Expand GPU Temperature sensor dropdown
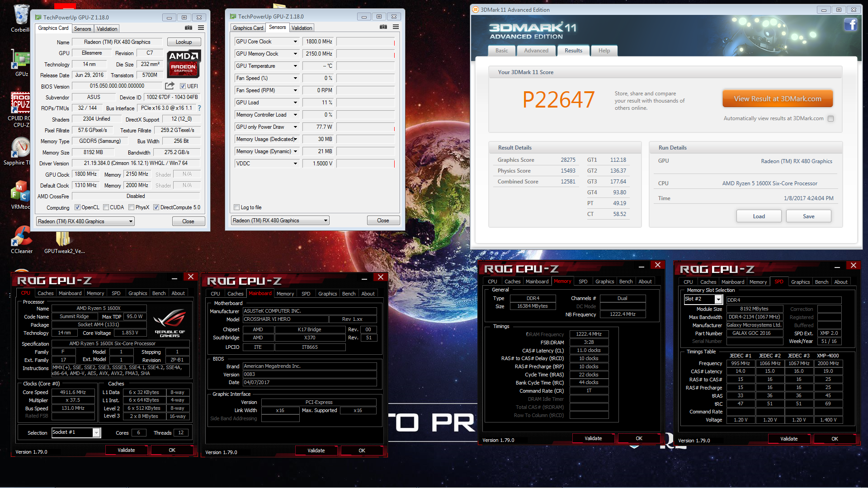 (x=295, y=66)
